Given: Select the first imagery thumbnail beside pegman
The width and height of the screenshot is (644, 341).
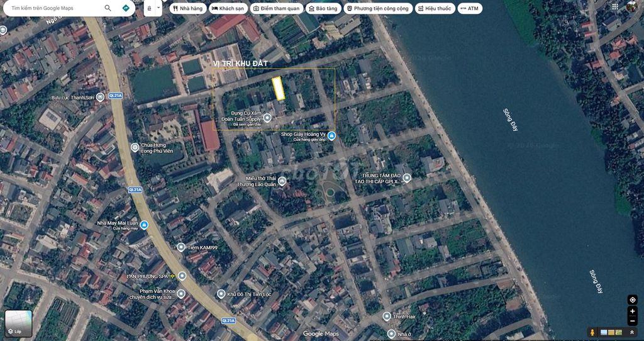Looking at the screenshot, I should tap(604, 332).
